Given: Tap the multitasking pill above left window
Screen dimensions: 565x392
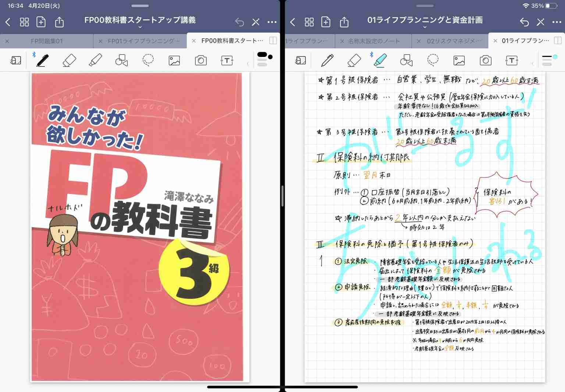Looking at the screenshot, I should pyautogui.click(x=140, y=6).
